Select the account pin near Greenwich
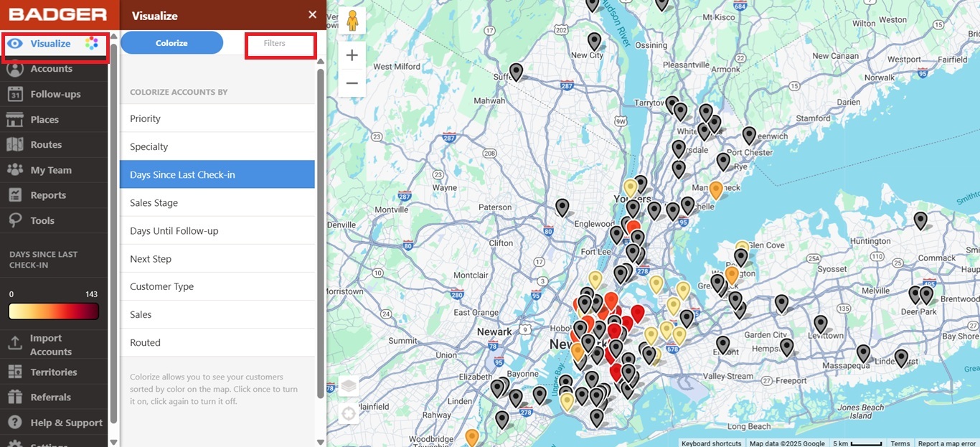Image resolution: width=980 pixels, height=447 pixels. click(749, 135)
